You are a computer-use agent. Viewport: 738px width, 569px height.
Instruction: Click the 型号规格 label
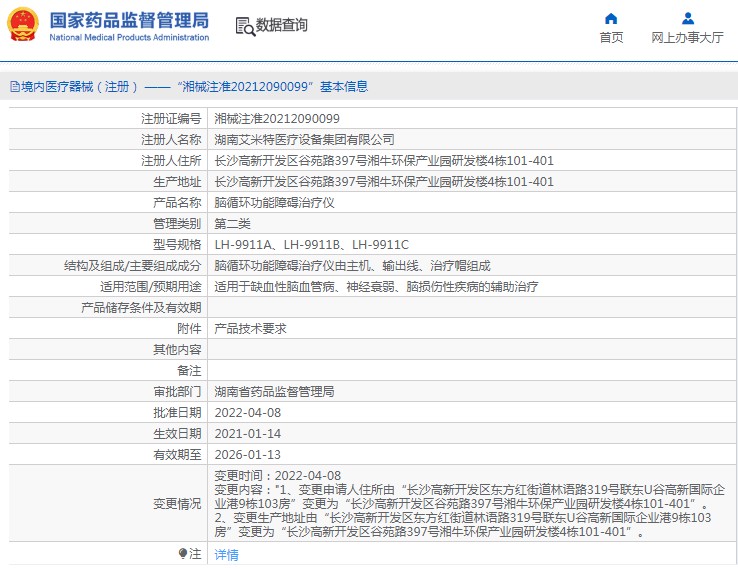point(177,245)
